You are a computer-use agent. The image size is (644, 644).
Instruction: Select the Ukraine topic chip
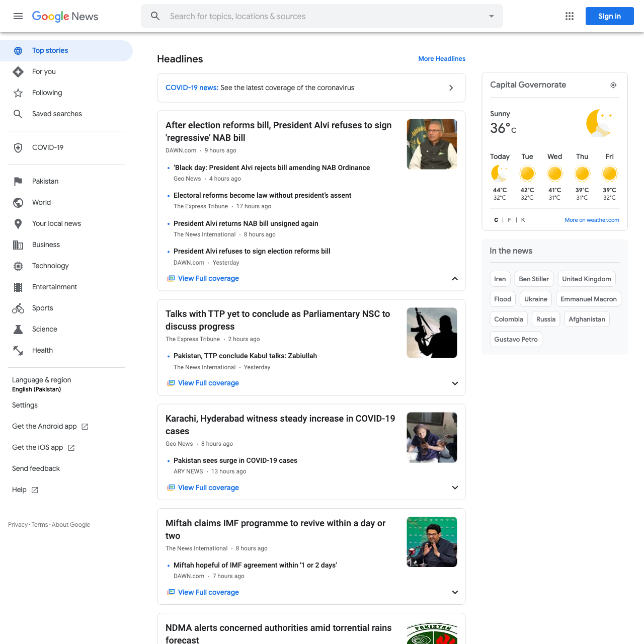coord(535,299)
